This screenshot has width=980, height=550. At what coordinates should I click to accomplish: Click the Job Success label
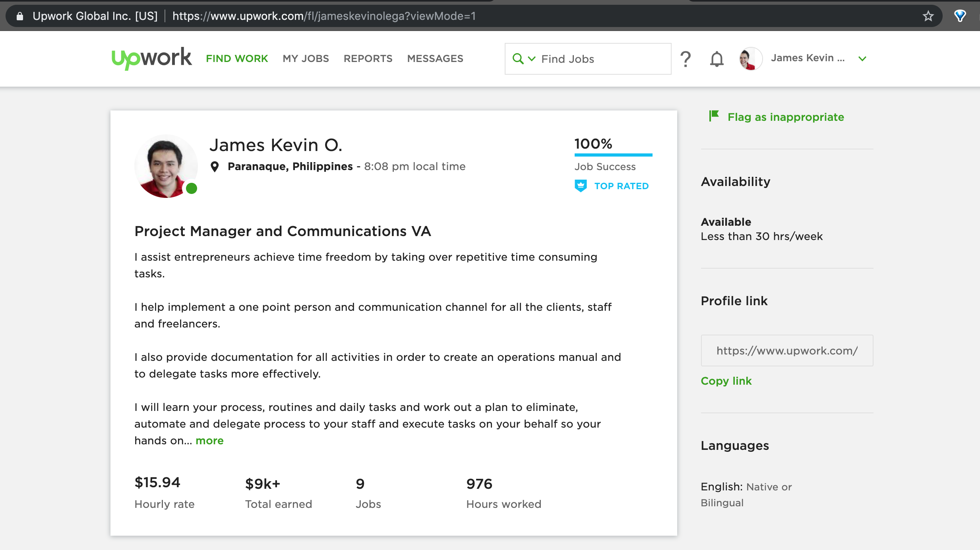(605, 167)
